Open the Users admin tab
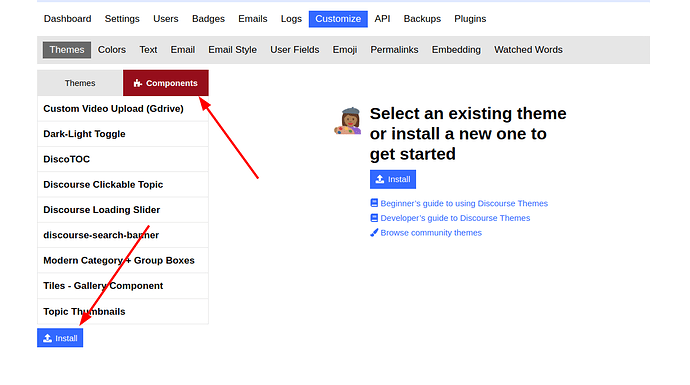The width and height of the screenshot is (690, 385). tap(165, 19)
